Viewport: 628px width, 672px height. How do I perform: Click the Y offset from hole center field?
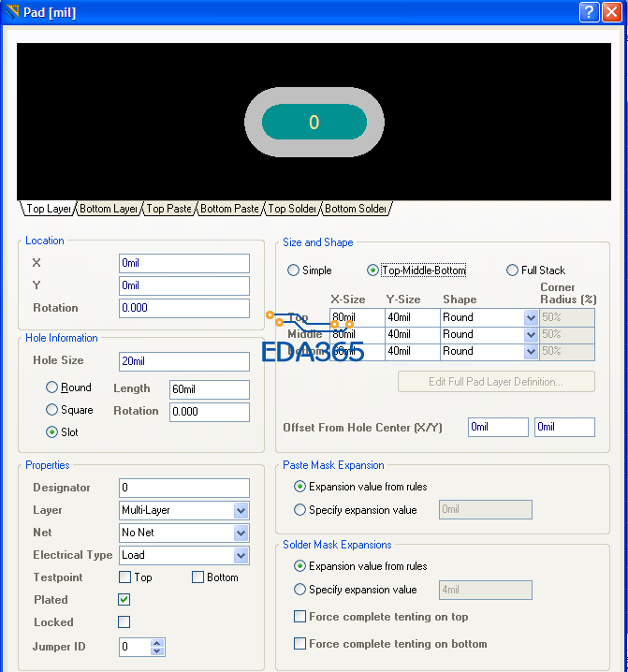[x=564, y=428]
